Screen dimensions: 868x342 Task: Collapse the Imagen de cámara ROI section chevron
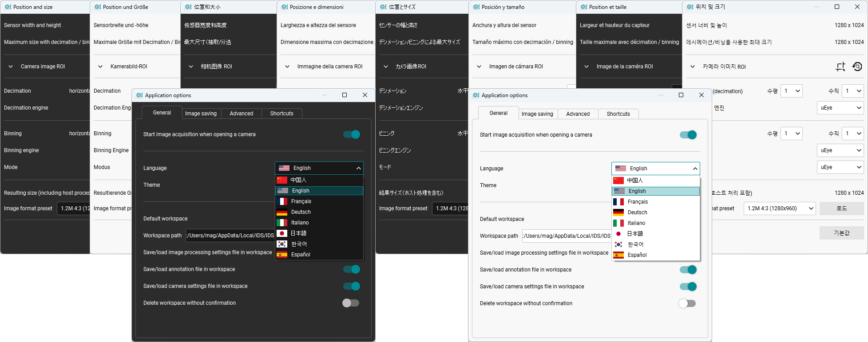pos(479,67)
